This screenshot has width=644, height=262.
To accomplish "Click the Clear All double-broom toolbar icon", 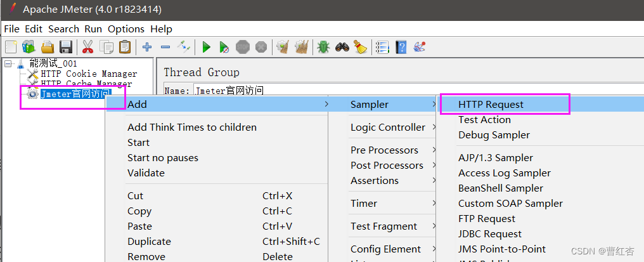I will coord(302,47).
